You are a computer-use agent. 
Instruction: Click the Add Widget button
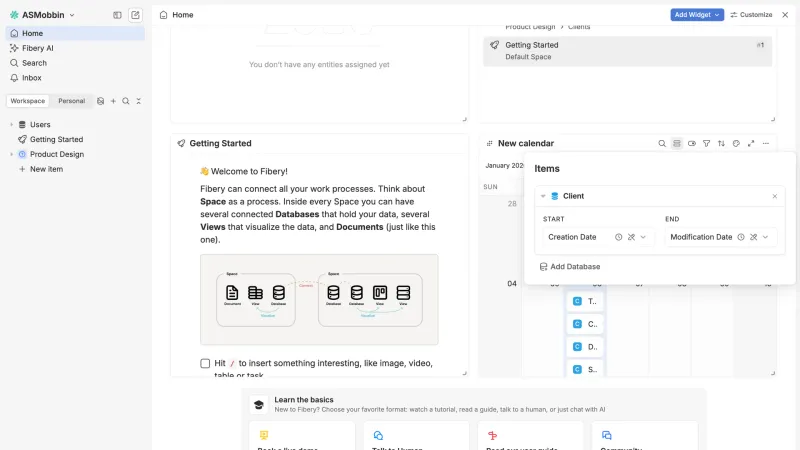[x=697, y=15]
